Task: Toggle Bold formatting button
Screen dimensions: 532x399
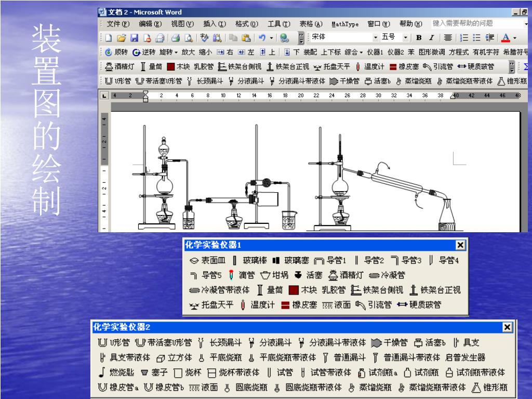Action: pos(419,37)
